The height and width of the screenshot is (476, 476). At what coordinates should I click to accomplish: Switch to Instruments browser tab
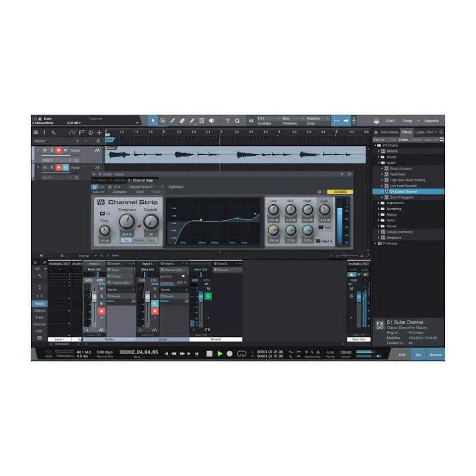click(390, 132)
